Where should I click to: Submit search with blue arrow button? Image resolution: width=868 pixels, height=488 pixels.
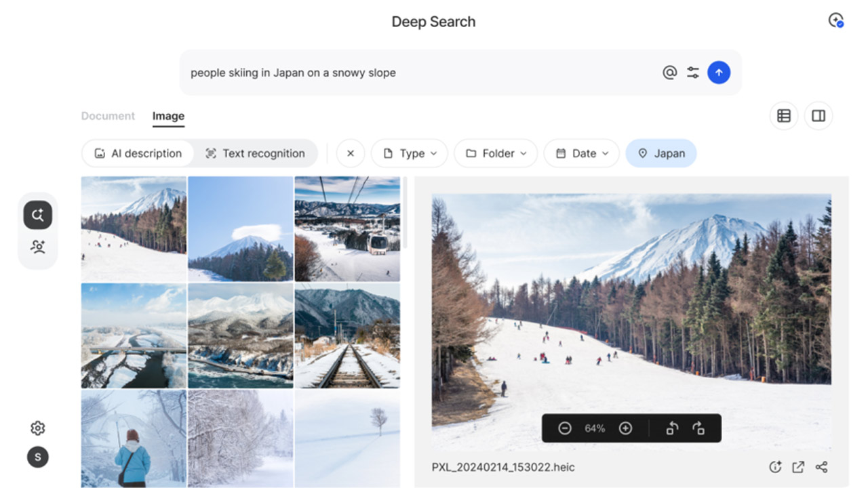tap(719, 73)
